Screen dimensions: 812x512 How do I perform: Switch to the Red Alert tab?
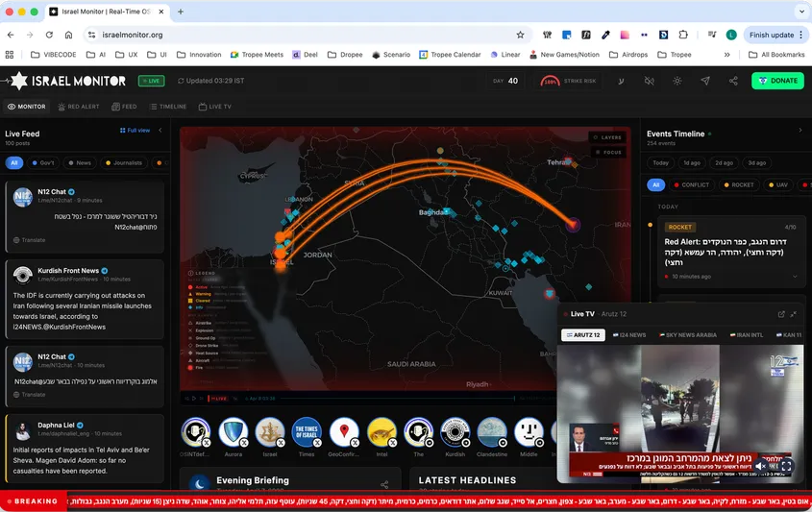pos(78,107)
